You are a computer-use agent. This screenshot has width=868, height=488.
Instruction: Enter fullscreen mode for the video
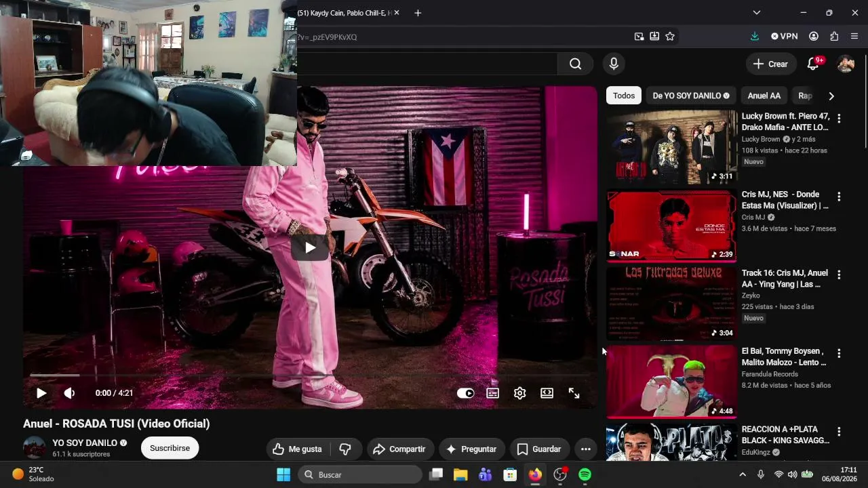574,393
